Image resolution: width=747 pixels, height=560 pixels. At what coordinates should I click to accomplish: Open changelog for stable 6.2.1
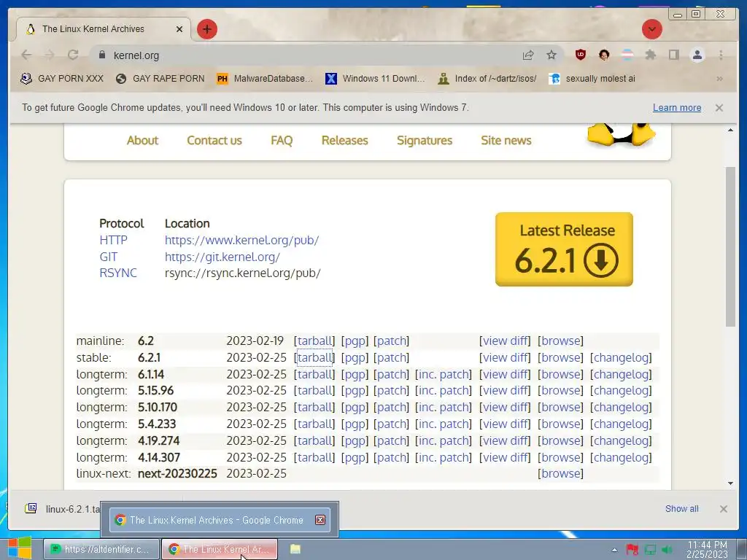coord(621,357)
